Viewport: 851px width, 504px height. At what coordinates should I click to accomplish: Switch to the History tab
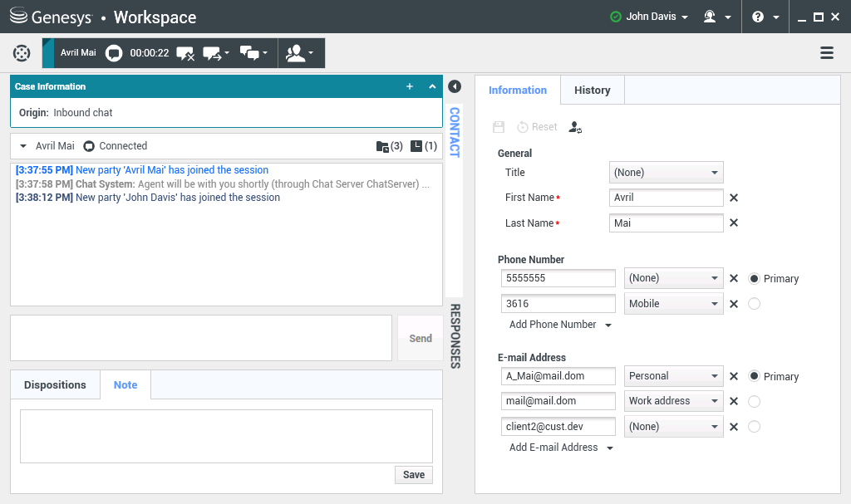tap(592, 91)
